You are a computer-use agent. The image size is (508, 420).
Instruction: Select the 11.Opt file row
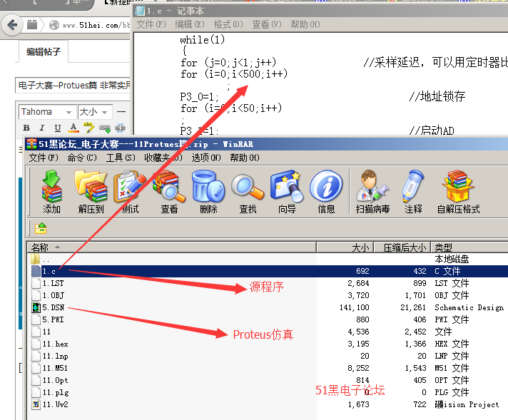269,380
